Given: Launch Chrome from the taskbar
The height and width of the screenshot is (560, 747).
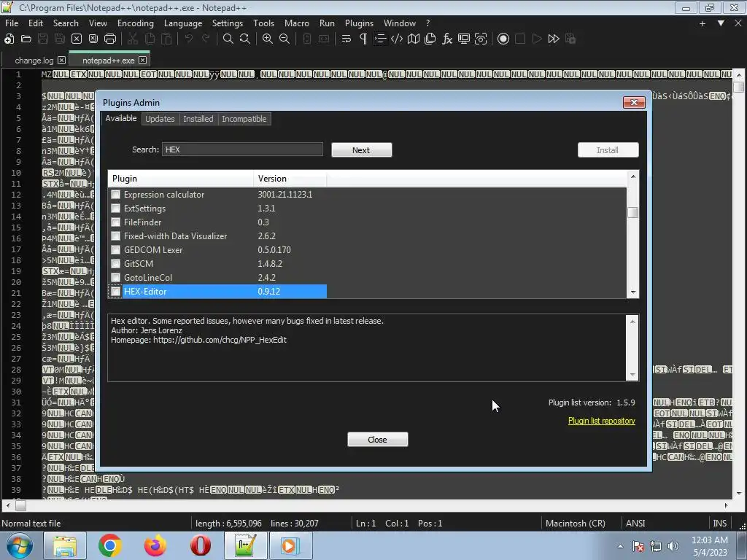Looking at the screenshot, I should [x=109, y=545].
